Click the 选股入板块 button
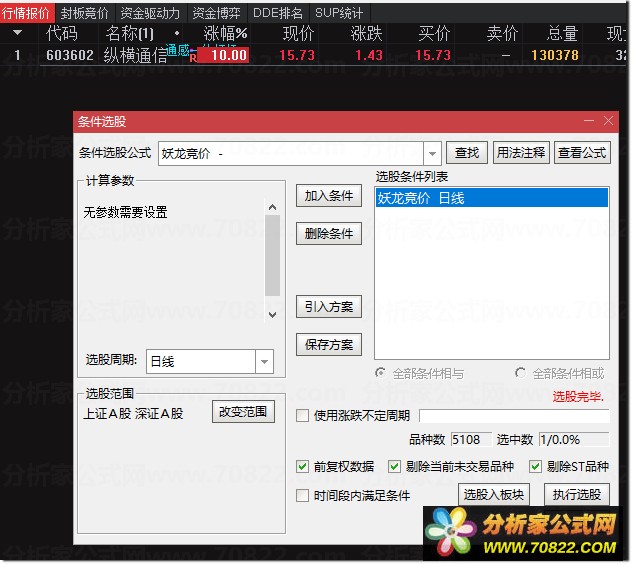Viewport: 633px width, 564px height. coord(494,495)
